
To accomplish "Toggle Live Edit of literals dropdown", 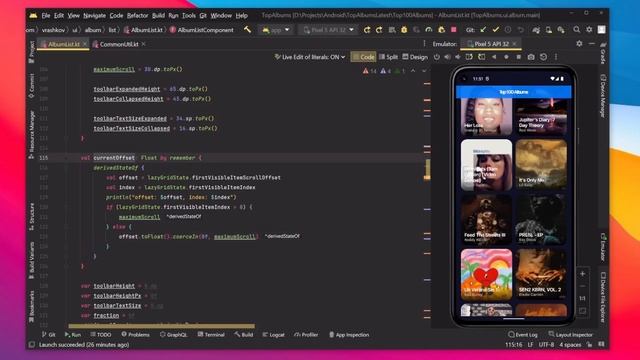I will [310, 57].
